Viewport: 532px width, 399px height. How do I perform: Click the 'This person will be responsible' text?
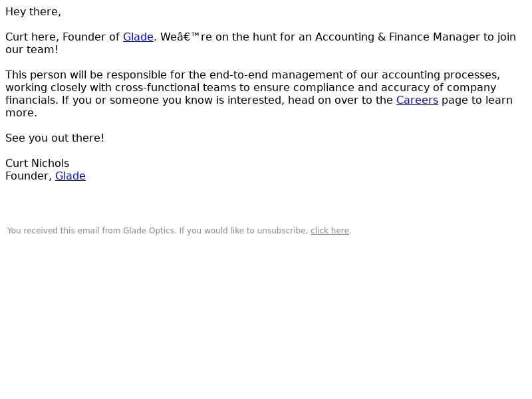(x=86, y=75)
